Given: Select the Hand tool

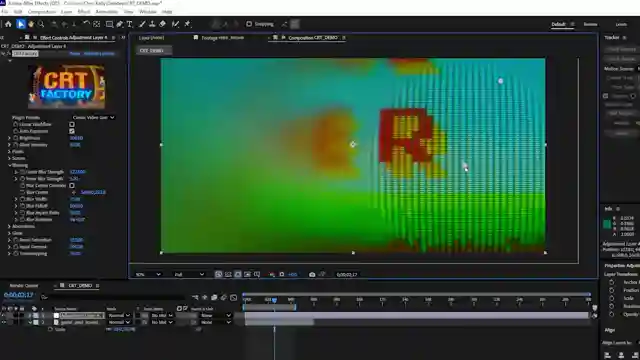Looking at the screenshot, I should tap(31, 24).
